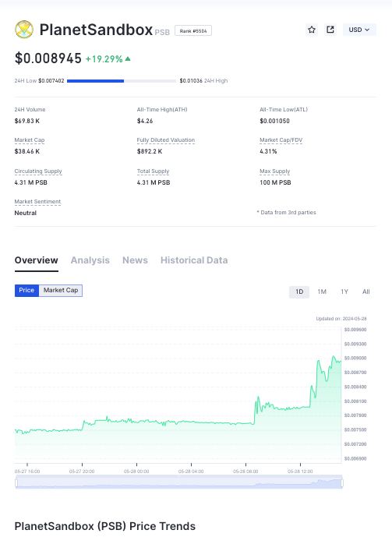The image size is (392, 537).
Task: Click the Fully Diluted Valuation label
Action: pyautogui.click(x=166, y=140)
